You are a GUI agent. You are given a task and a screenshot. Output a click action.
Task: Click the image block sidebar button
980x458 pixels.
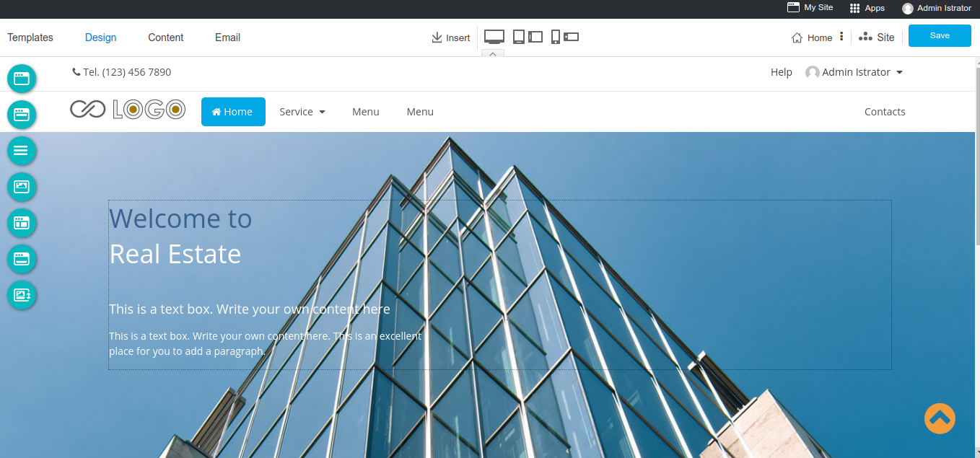(x=22, y=187)
